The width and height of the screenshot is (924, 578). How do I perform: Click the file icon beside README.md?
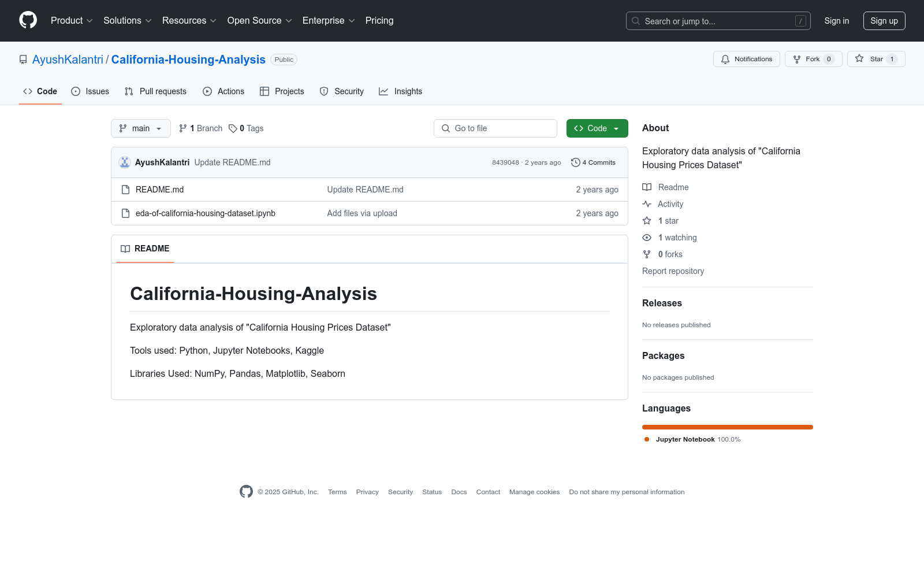click(125, 190)
